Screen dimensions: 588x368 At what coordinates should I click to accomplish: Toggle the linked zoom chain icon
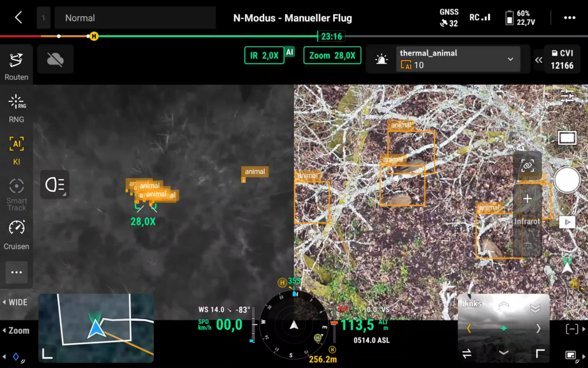pos(527,165)
